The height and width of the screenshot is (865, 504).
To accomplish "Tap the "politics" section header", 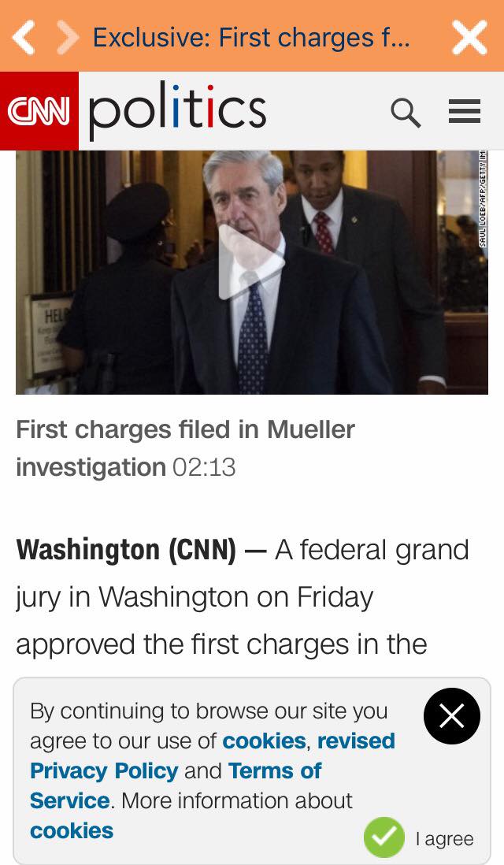I will 177,110.
